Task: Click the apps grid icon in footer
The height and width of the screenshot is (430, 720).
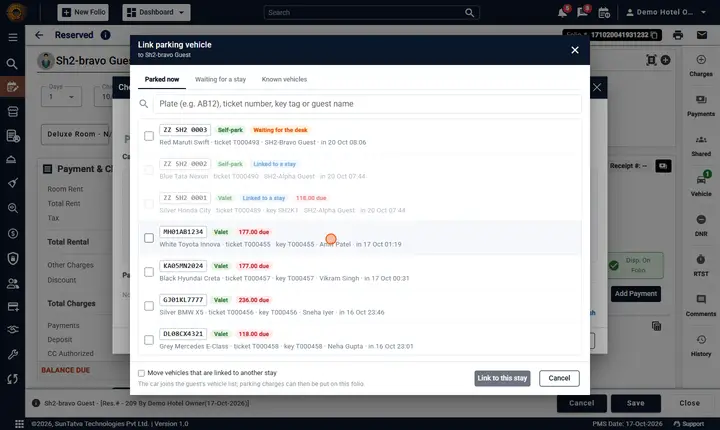Action: pyautogui.click(x=19, y=424)
